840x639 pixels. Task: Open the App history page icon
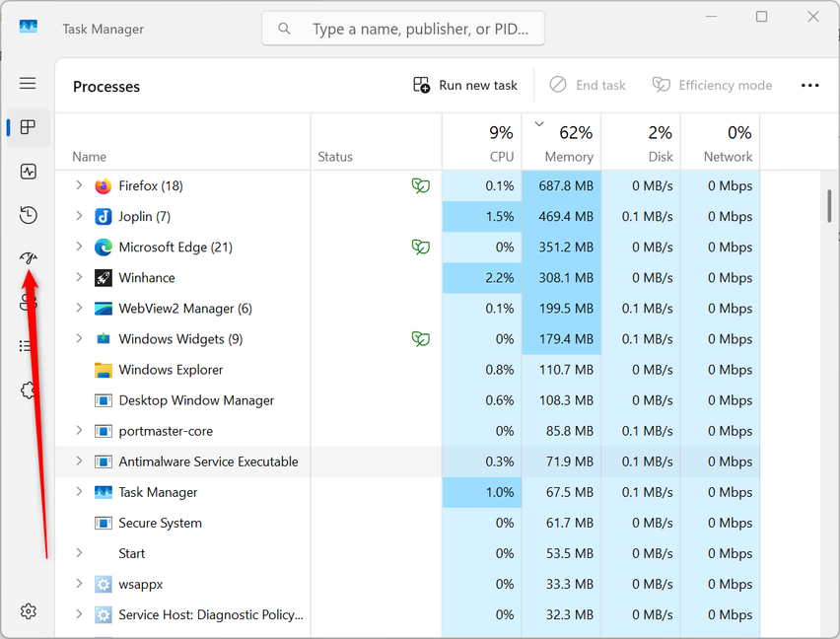28,215
